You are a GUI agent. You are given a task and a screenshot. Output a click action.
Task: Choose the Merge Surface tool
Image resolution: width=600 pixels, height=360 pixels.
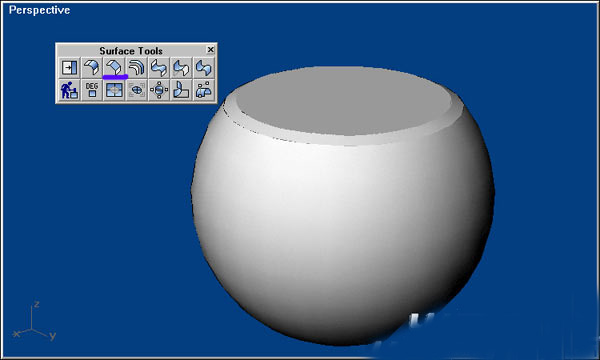204,68
